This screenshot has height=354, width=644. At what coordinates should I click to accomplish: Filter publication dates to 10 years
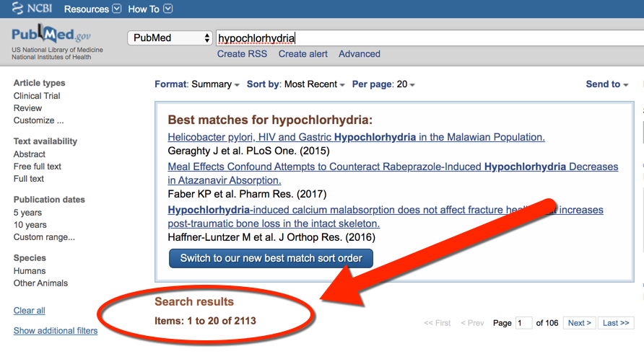(x=30, y=225)
